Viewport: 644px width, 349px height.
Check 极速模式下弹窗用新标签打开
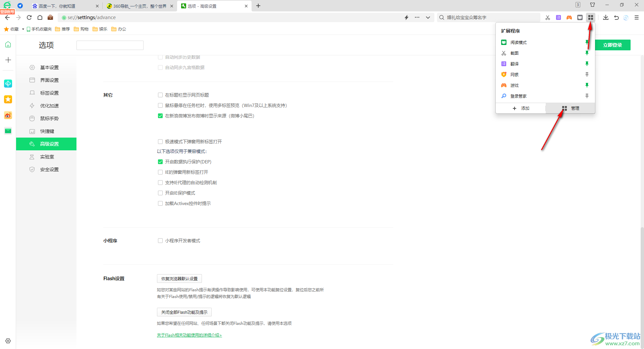pos(160,142)
